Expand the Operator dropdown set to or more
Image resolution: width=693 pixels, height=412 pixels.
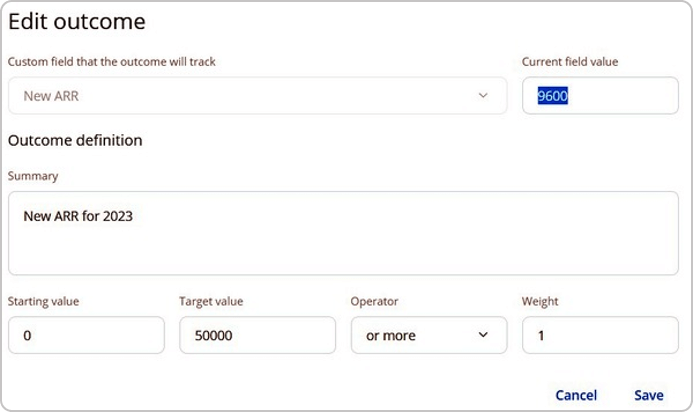[429, 335]
